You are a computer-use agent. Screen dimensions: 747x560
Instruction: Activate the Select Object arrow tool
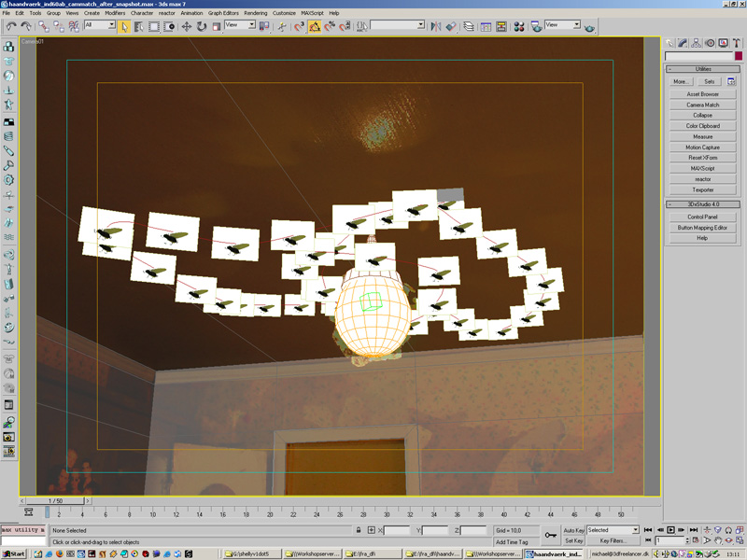(124, 27)
